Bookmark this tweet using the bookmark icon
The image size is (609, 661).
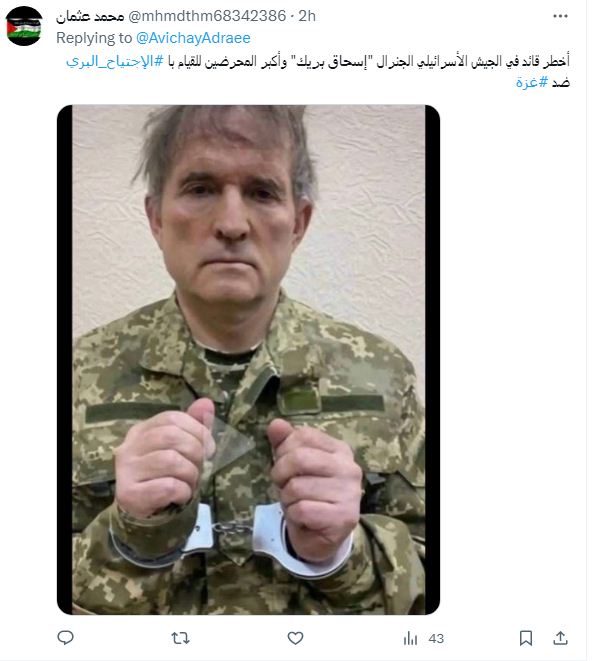526,638
